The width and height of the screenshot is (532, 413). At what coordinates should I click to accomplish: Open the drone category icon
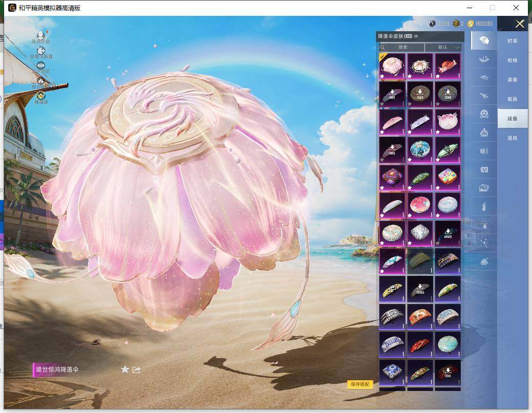[x=484, y=78]
